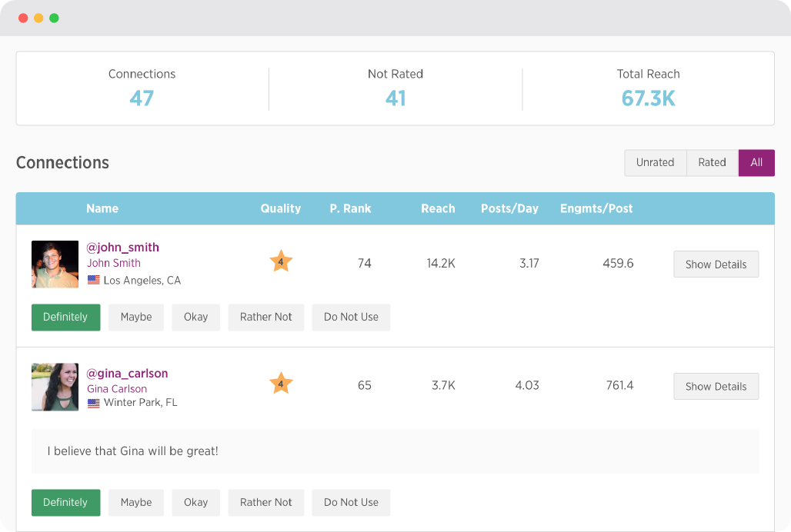
Task: Open the John Smith name link
Action: click(x=114, y=263)
